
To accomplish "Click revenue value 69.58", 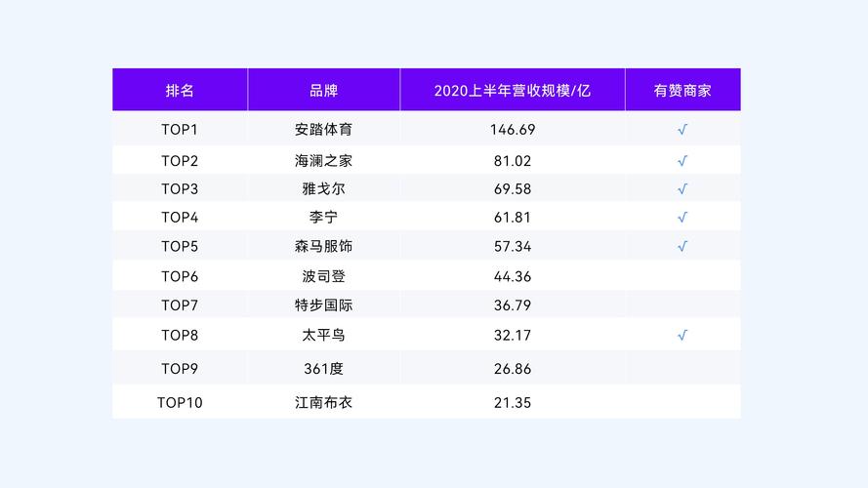I will 512,189.
